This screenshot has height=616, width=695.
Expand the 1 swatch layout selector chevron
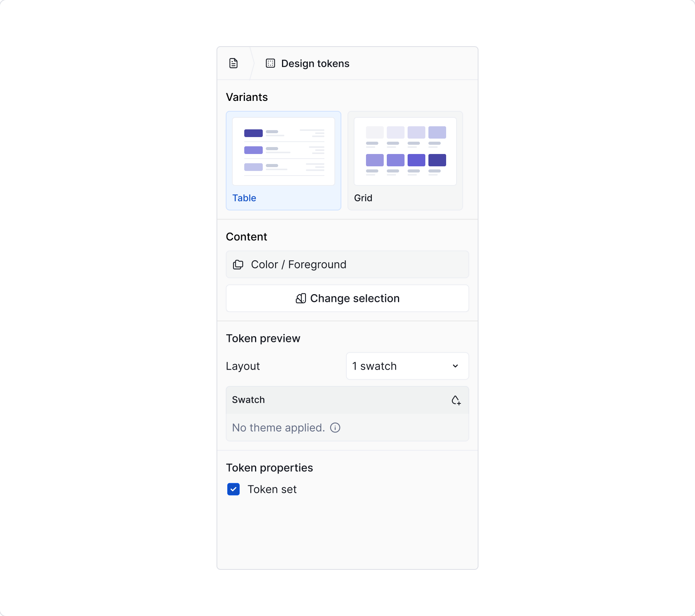[456, 366]
